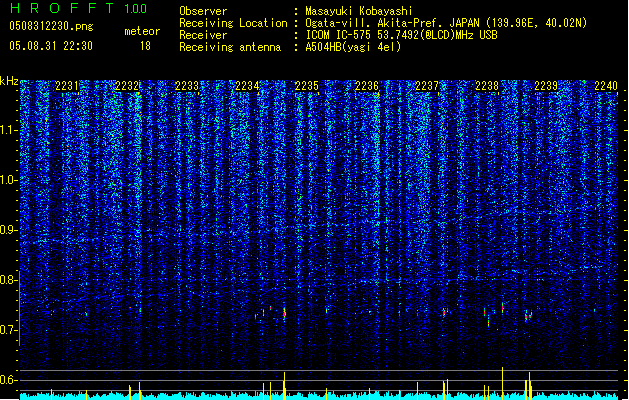Click the Ogata-vill. Akita-Pref. JAPAN location text

[446, 23]
